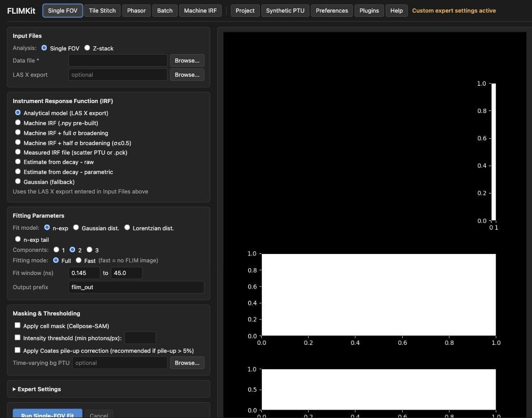Enable Apply cell mask (Cellpose-SAM)
This screenshot has width=532, height=418.
click(x=17, y=325)
